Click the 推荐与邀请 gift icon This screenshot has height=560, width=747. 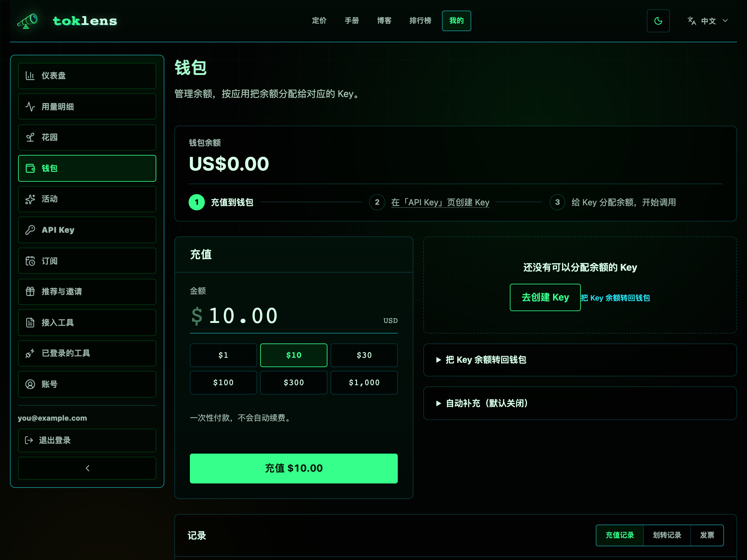point(30,292)
